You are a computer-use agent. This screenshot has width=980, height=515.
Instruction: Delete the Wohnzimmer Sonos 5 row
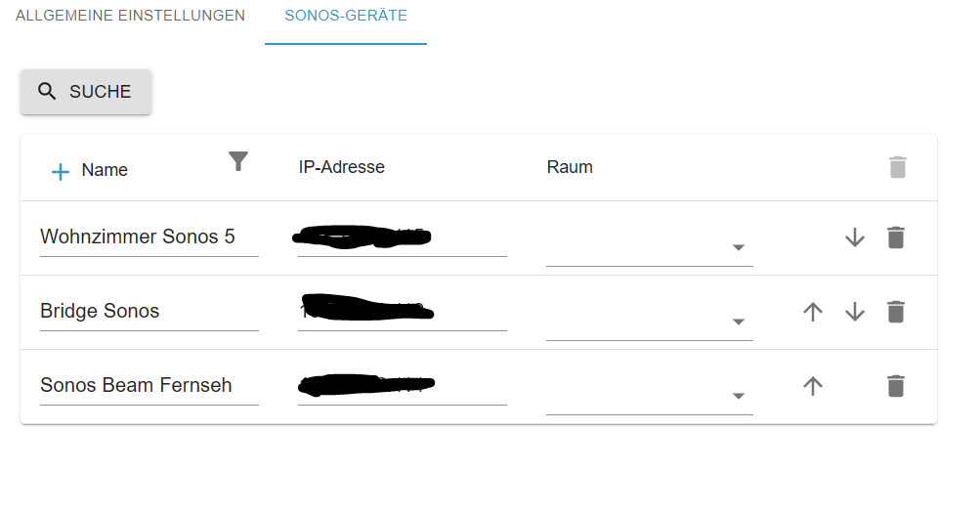point(896,237)
